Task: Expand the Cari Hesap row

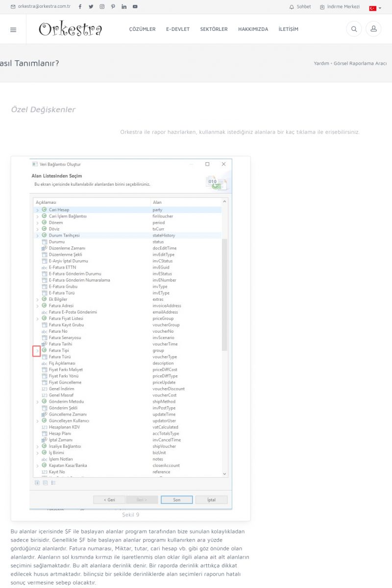Action: 37,210
